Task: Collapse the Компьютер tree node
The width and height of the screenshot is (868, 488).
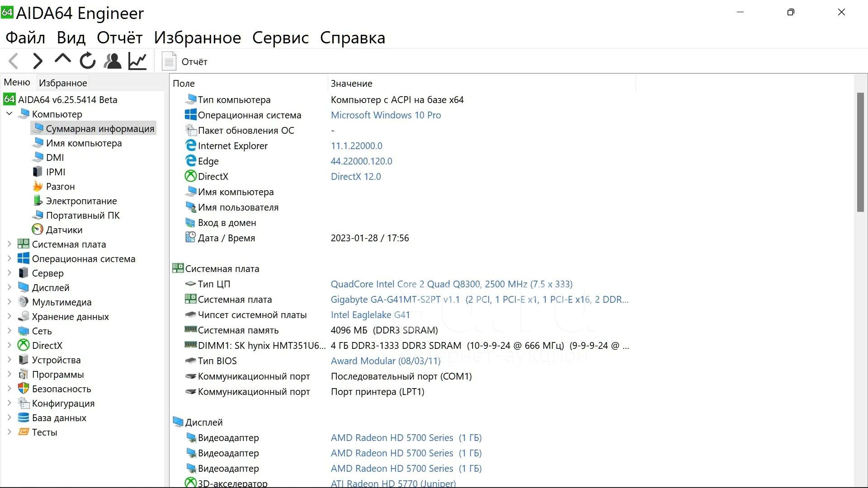Action: [x=9, y=114]
